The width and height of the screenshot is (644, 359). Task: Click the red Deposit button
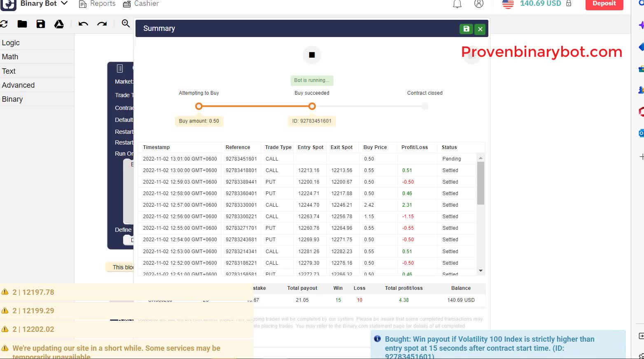(x=604, y=4)
